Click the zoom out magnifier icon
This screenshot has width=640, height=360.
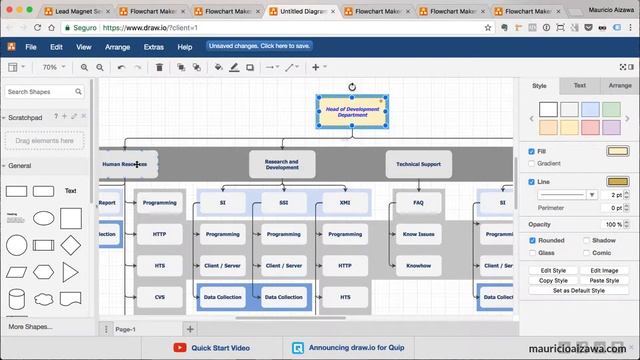click(100, 67)
